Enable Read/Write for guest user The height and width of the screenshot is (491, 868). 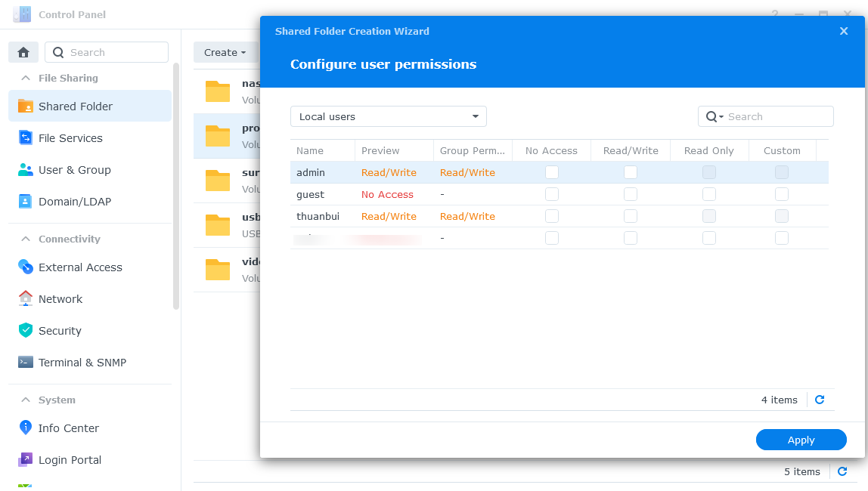631,194
